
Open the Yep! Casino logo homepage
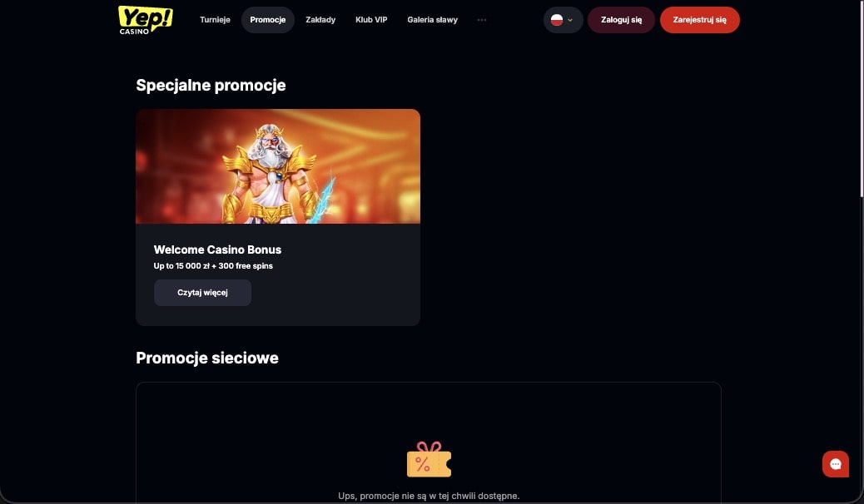[146, 20]
